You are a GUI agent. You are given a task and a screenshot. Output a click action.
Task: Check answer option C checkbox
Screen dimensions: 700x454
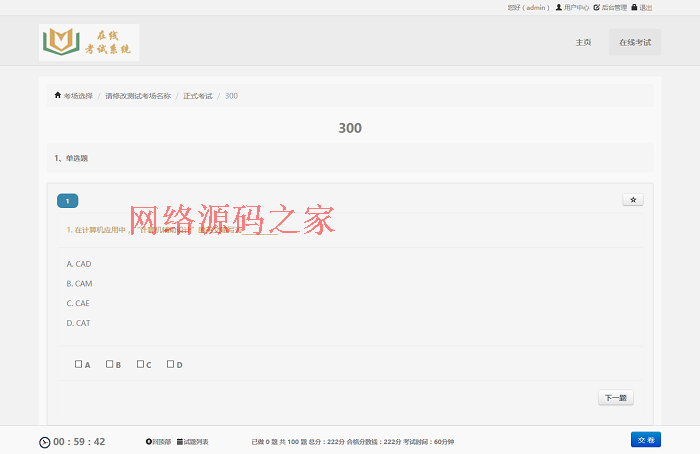(140, 364)
